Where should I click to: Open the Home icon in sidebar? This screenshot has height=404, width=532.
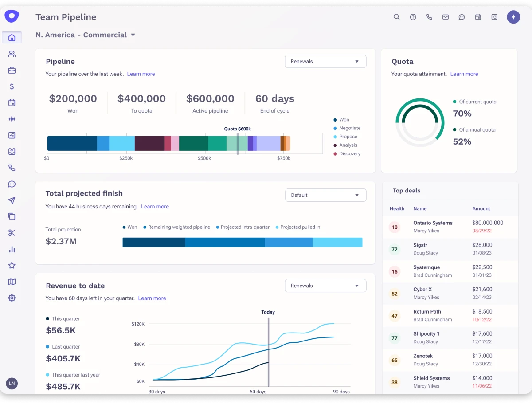tap(12, 38)
